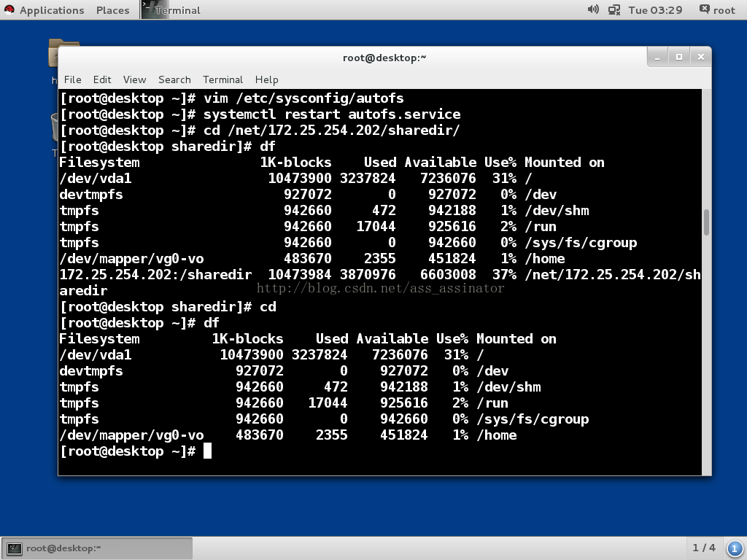747x560 pixels.
Task: Click the root@desktop:~ window title bar
Action: tap(384, 58)
